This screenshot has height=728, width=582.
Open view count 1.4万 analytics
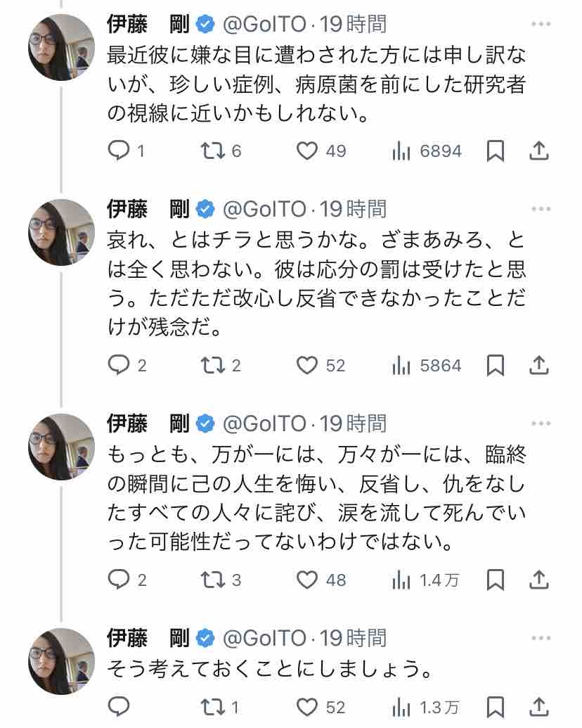tap(425, 580)
